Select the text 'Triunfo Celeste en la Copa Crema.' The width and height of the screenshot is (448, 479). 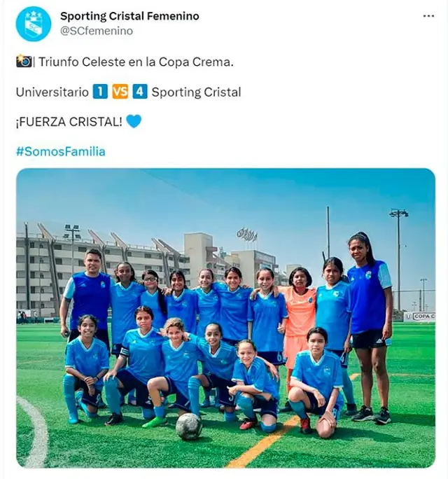136,62
